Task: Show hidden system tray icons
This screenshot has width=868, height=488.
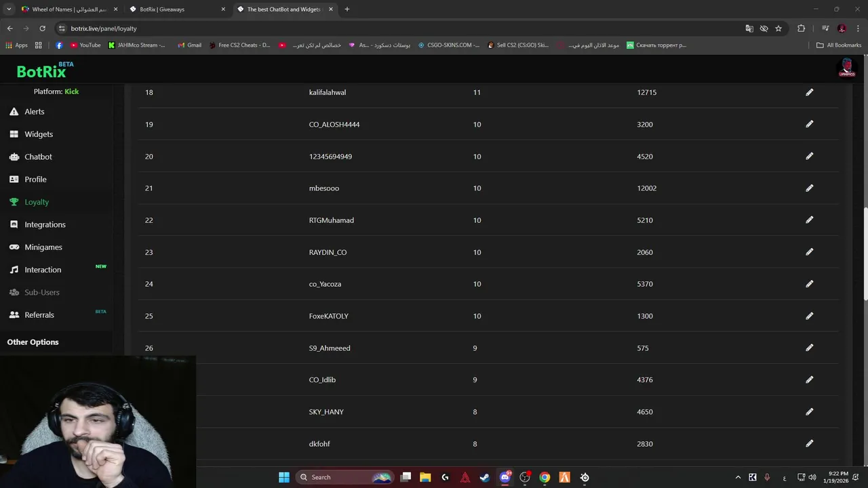Action: [738, 477]
